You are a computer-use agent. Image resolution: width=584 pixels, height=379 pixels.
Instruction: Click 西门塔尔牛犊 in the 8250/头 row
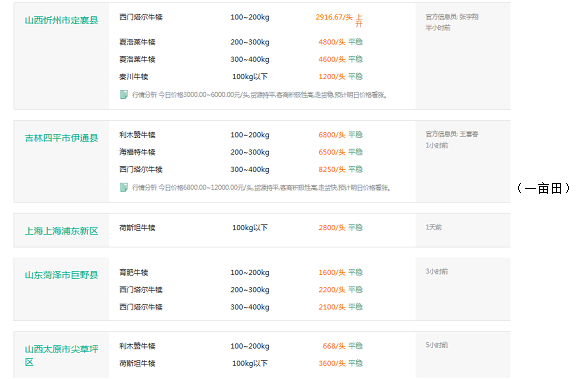point(141,169)
